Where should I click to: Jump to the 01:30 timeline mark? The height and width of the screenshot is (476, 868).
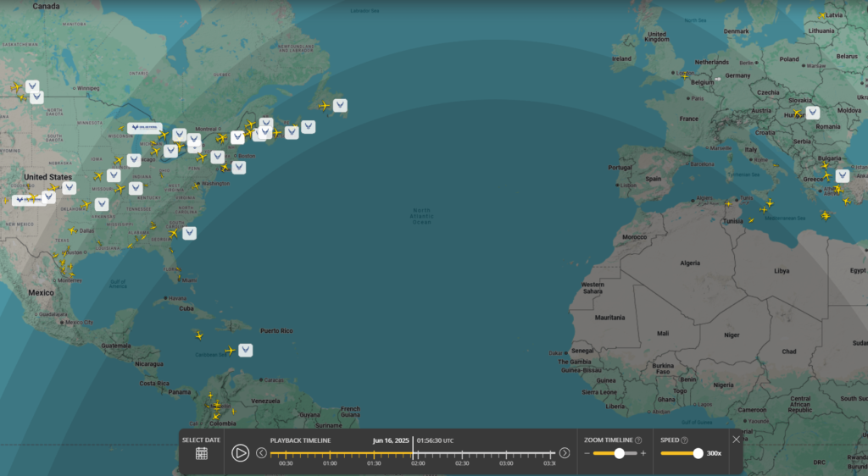(x=374, y=463)
